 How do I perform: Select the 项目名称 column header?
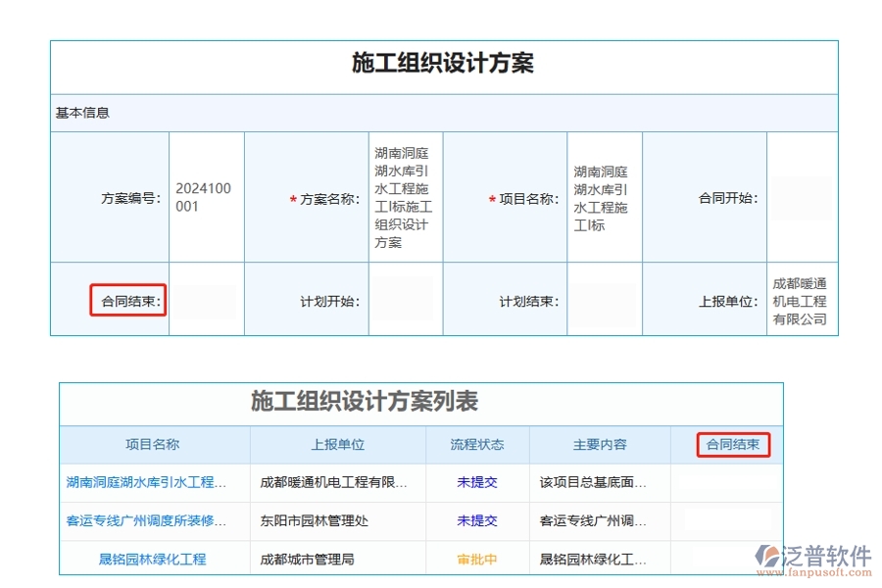(x=153, y=445)
